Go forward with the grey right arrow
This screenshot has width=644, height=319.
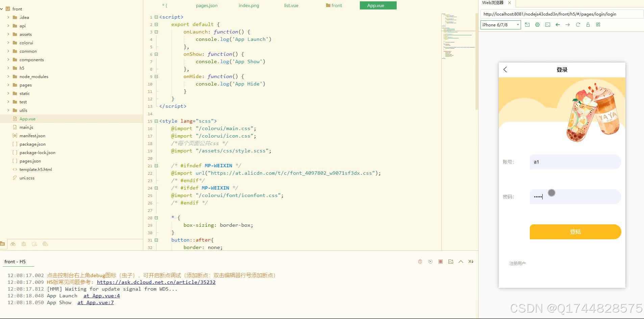click(568, 25)
